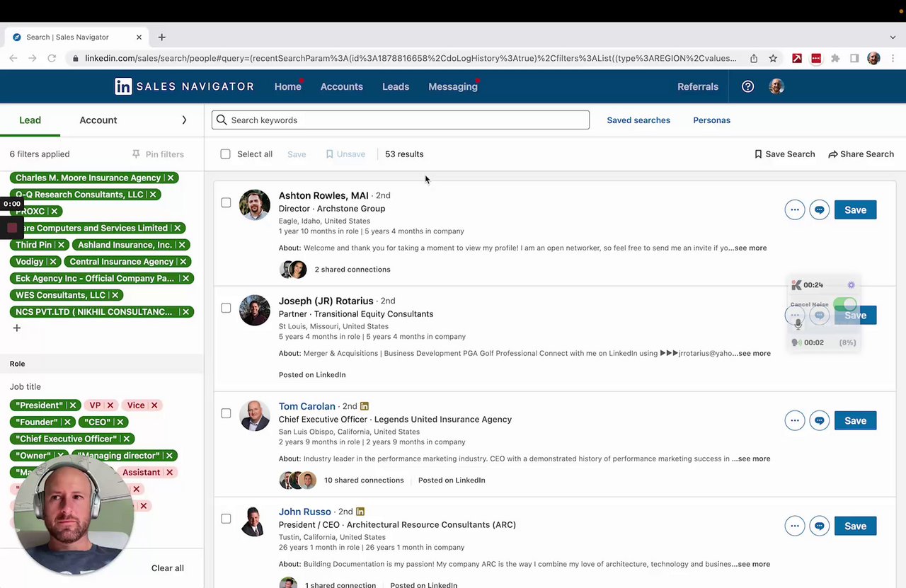Check the box for John Russo

pyautogui.click(x=226, y=519)
